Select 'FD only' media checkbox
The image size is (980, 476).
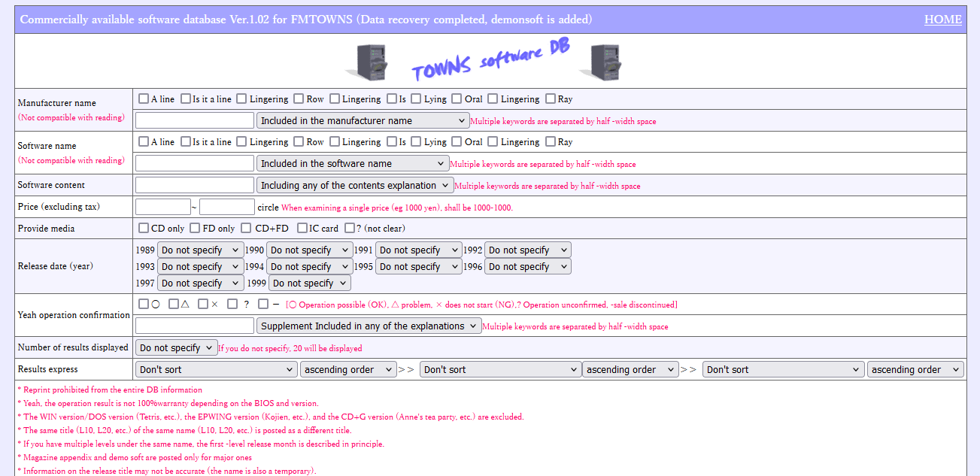[195, 228]
